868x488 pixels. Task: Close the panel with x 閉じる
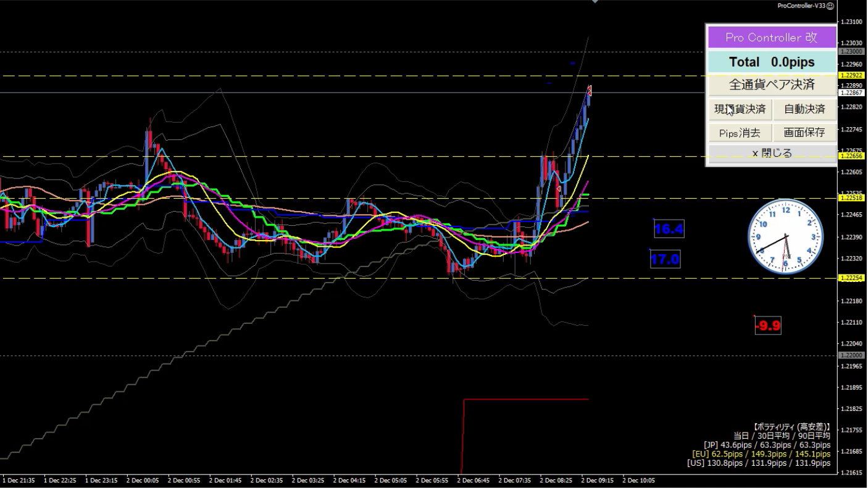771,153
